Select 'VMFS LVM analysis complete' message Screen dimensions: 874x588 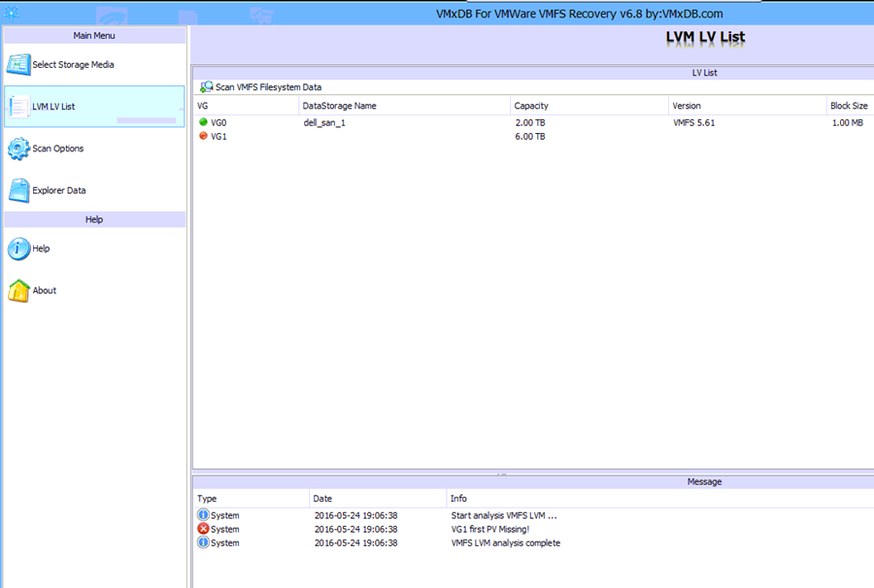tap(506, 543)
